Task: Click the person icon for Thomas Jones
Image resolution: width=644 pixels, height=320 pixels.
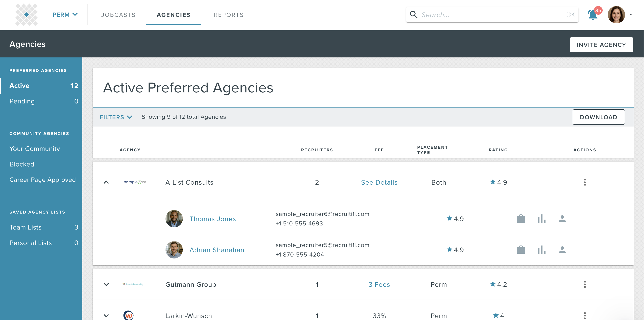Action: [x=562, y=219]
